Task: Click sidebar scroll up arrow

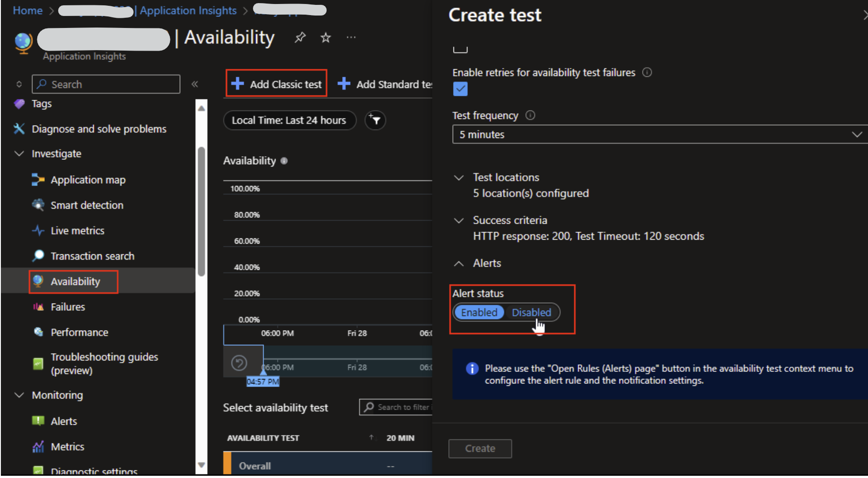Action: 201,108
